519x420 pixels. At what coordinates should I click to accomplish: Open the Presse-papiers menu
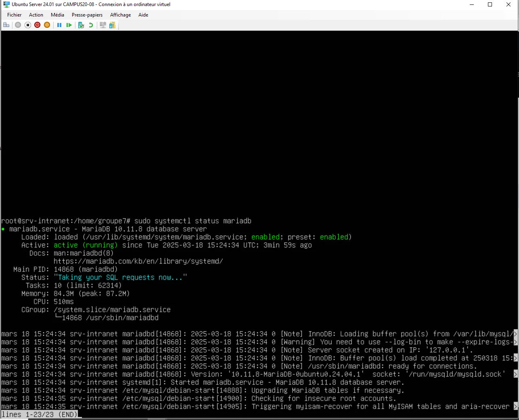coord(87,15)
